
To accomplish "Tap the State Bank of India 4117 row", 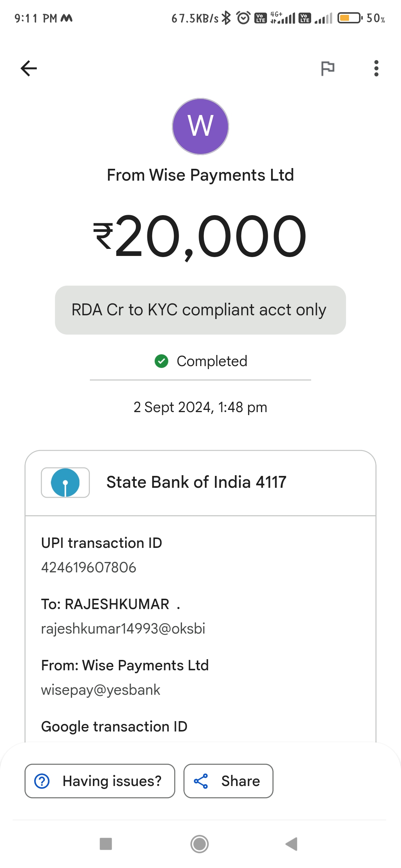I will tap(200, 483).
